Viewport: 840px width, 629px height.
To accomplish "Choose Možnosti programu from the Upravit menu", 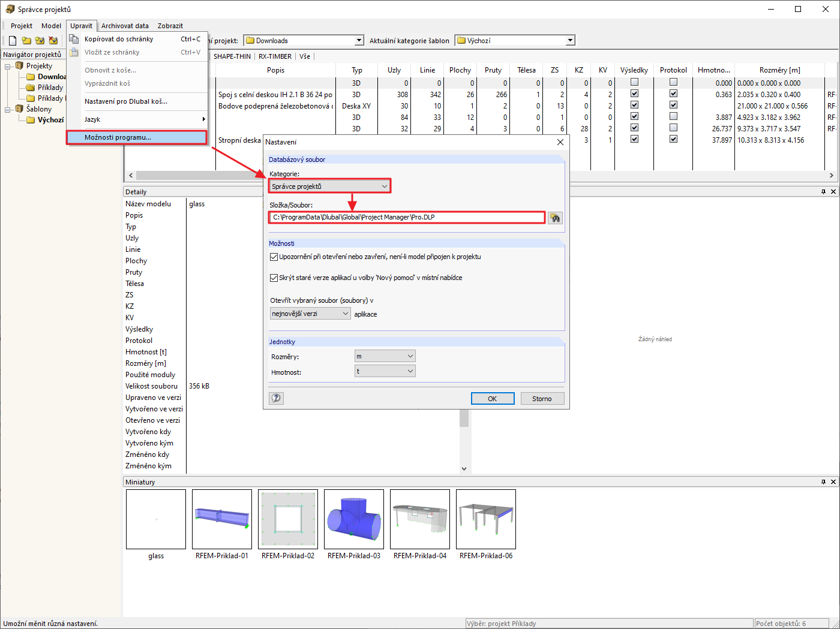I will 137,137.
